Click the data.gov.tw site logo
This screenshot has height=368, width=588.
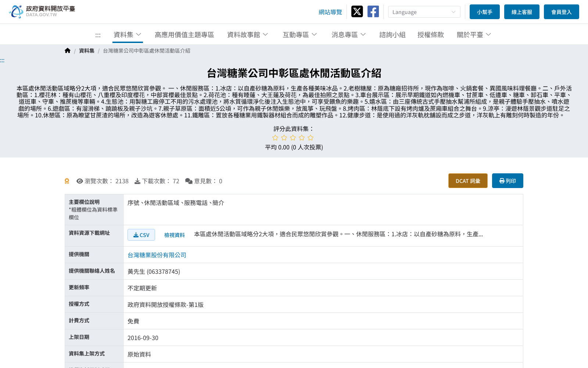click(42, 11)
